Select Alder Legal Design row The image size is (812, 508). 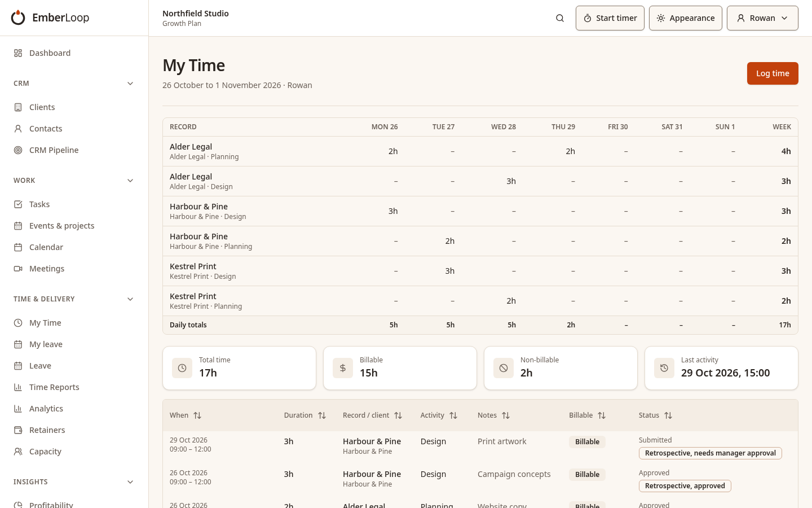pyautogui.click(x=480, y=181)
